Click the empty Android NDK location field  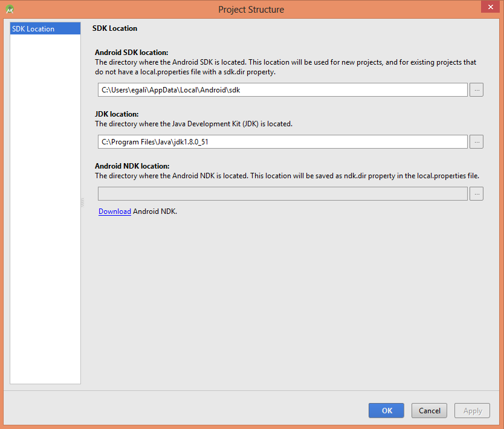[x=283, y=194]
